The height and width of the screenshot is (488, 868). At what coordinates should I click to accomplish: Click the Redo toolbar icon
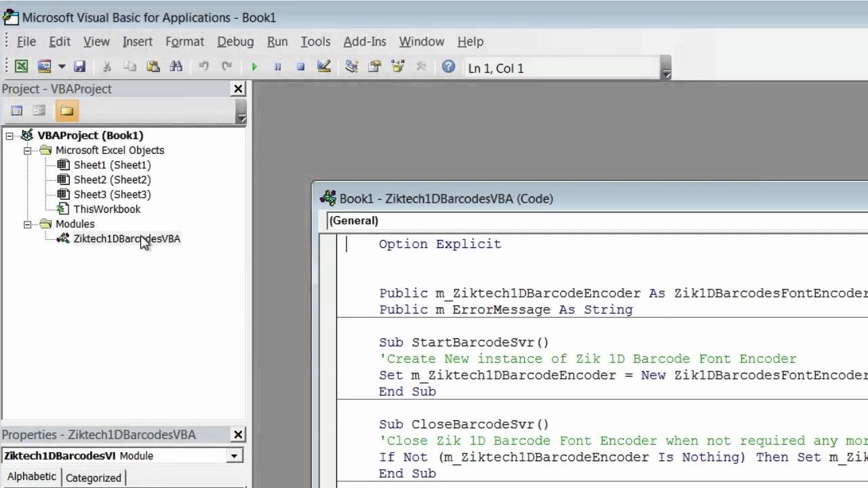coord(226,66)
